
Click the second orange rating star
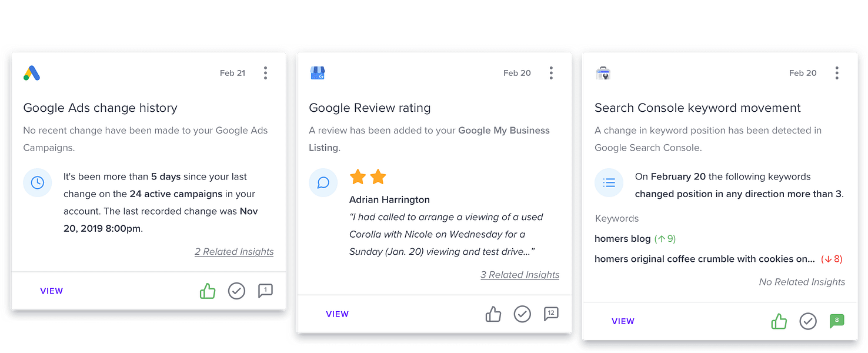(378, 176)
